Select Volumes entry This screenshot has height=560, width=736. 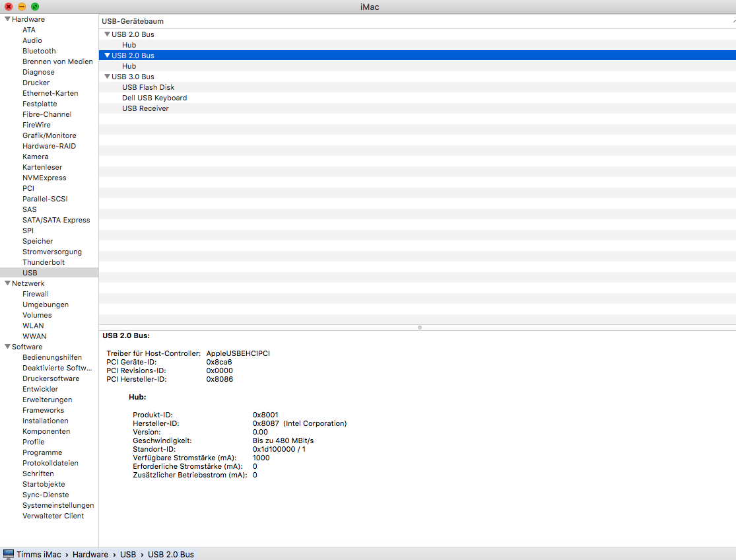click(x=37, y=315)
